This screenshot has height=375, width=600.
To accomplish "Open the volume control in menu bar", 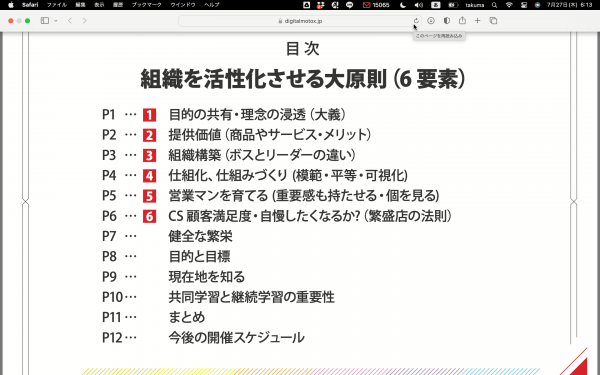I will (x=419, y=5).
